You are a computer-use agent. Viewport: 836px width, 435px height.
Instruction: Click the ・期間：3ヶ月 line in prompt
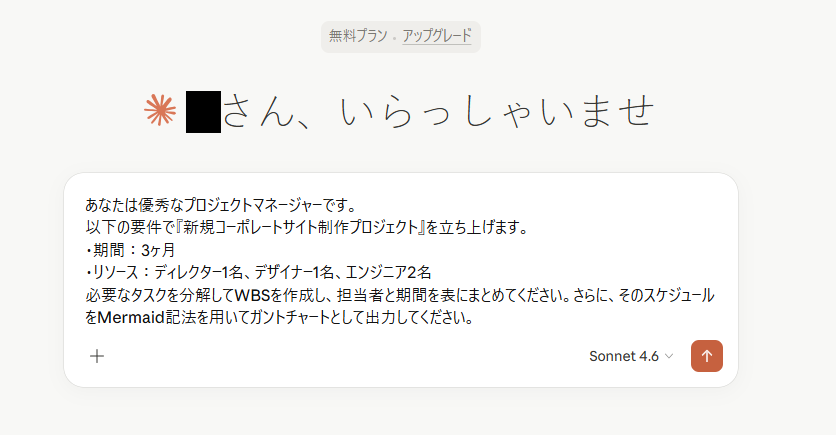click(x=130, y=250)
